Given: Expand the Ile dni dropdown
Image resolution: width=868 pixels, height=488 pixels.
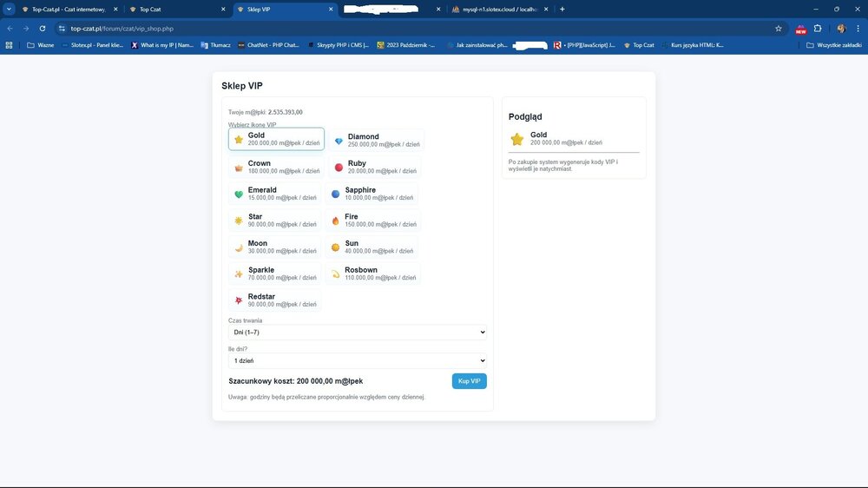Looking at the screenshot, I should coord(358,360).
